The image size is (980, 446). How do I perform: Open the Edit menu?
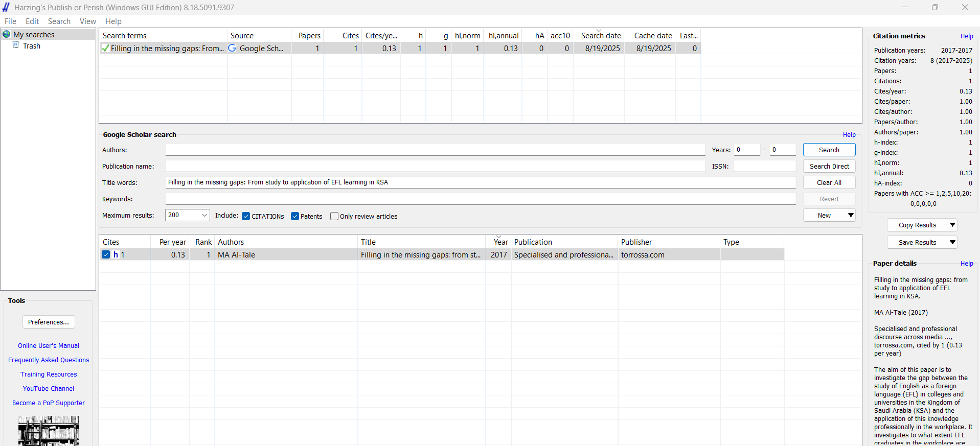tap(32, 21)
